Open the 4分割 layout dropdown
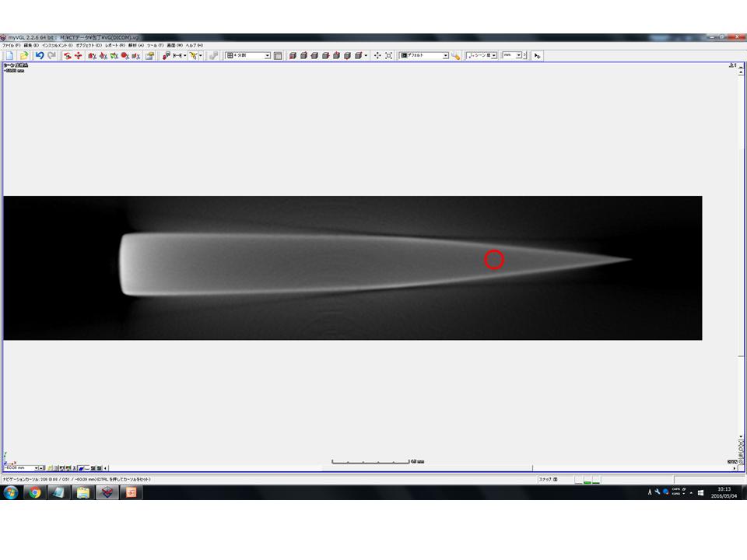747x560 pixels. pyautogui.click(x=267, y=56)
